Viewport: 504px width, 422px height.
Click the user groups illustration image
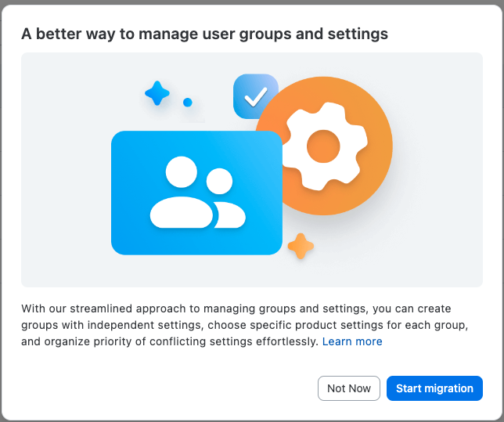[252, 170]
